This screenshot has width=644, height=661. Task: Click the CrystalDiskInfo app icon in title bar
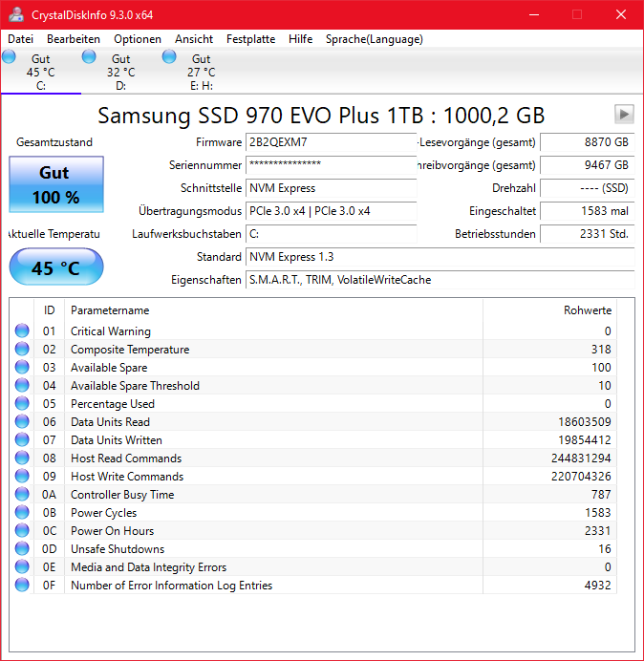(16, 14)
